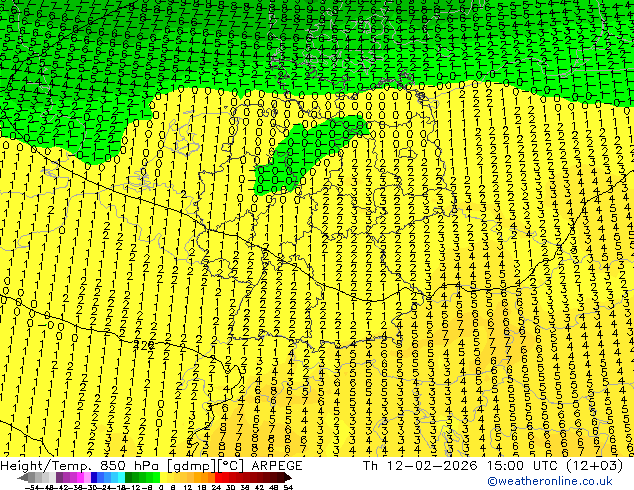Click the '[gdmp]' unit label
This screenshot has width=634, height=490.
[x=190, y=466]
